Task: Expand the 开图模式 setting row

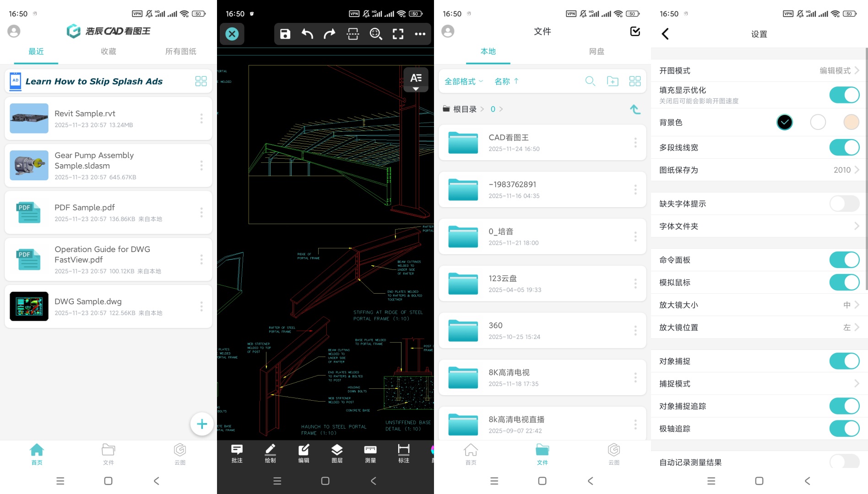Action: [x=759, y=71]
